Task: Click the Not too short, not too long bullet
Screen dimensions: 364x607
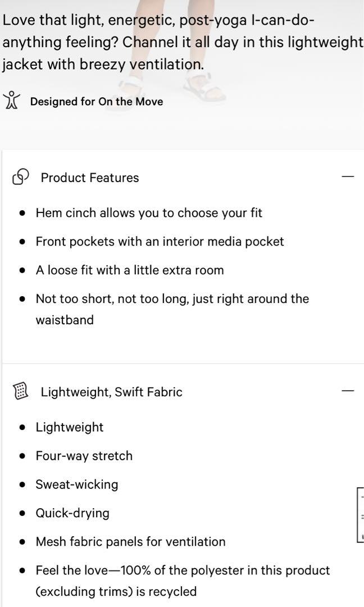Action: click(172, 309)
